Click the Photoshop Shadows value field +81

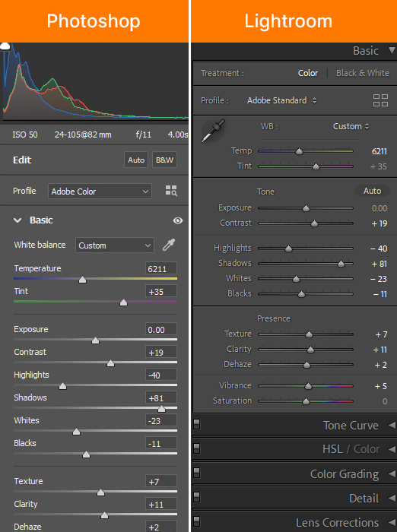click(x=161, y=397)
